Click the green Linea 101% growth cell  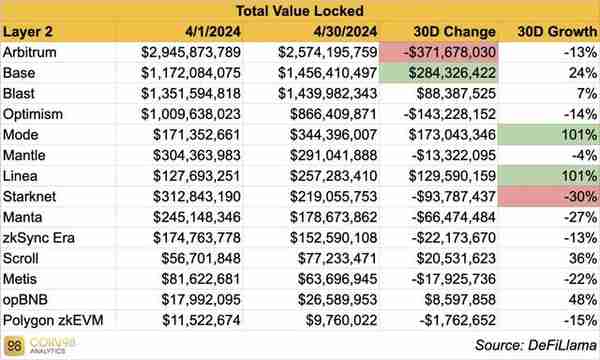[549, 176]
